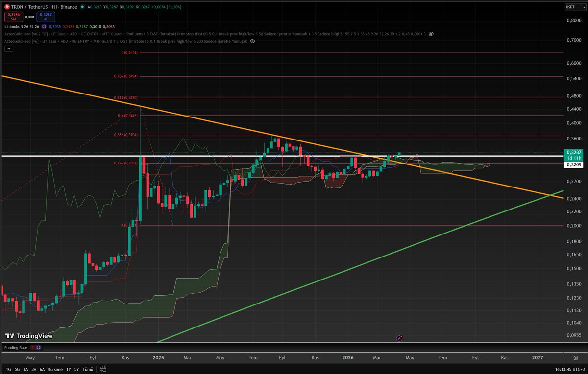Click the TRON coin logo icon
588x374 pixels.
(7, 7)
